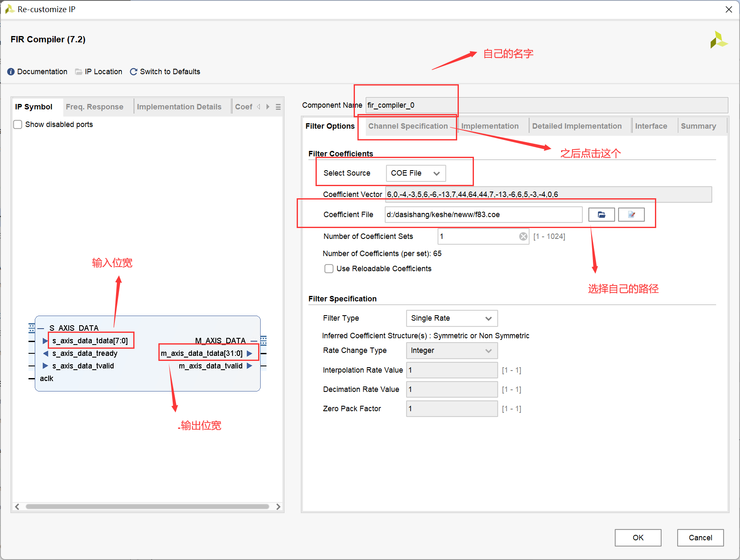The height and width of the screenshot is (560, 740).
Task: Click the IP Location link
Action: coord(103,72)
